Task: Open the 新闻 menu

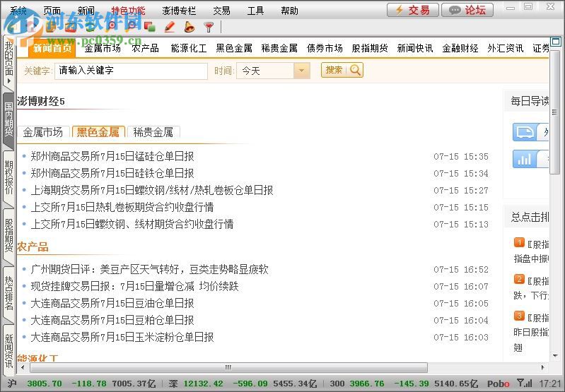Action: pyautogui.click(x=86, y=11)
